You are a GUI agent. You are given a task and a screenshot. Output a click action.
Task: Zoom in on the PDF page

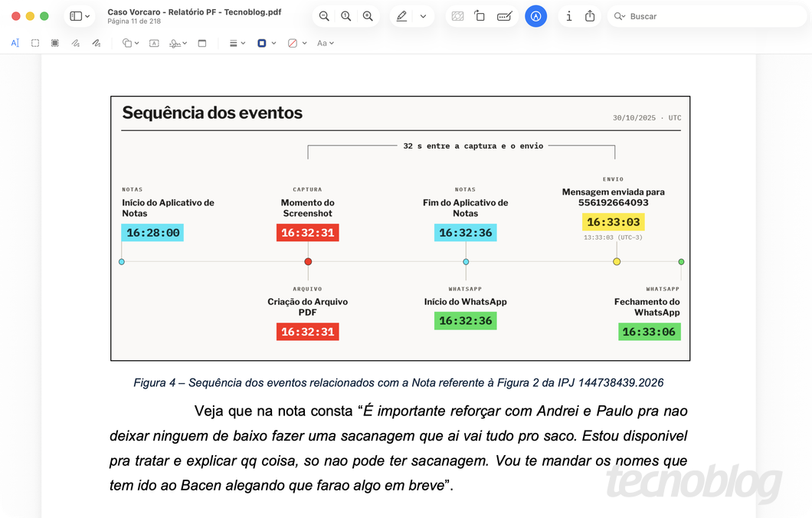click(x=368, y=16)
